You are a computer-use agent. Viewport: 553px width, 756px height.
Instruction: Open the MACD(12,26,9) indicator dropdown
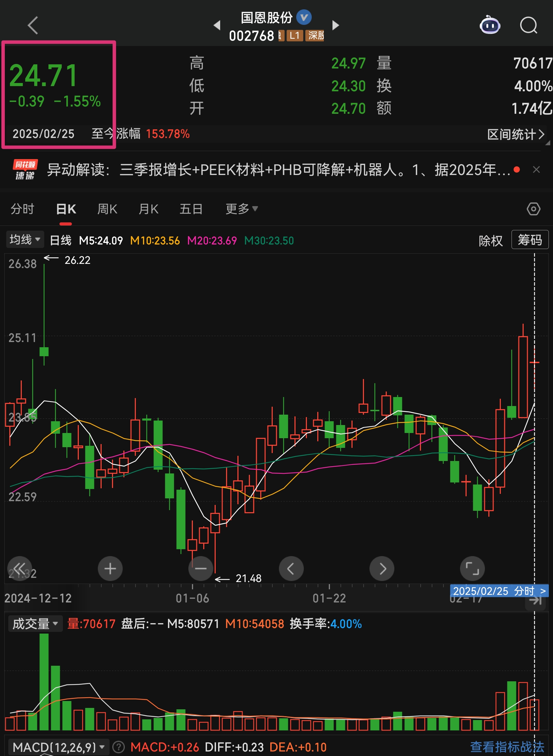pyautogui.click(x=58, y=747)
